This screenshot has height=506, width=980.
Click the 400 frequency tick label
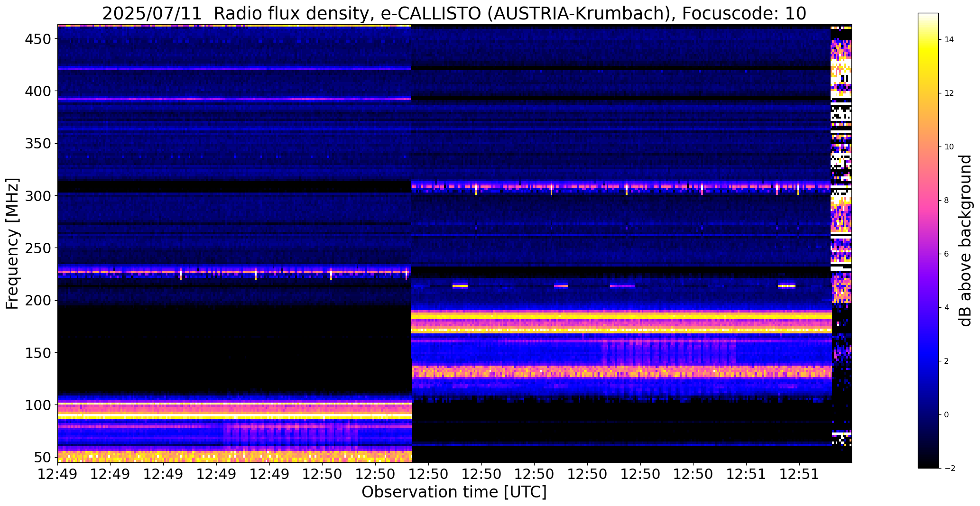[x=39, y=91]
